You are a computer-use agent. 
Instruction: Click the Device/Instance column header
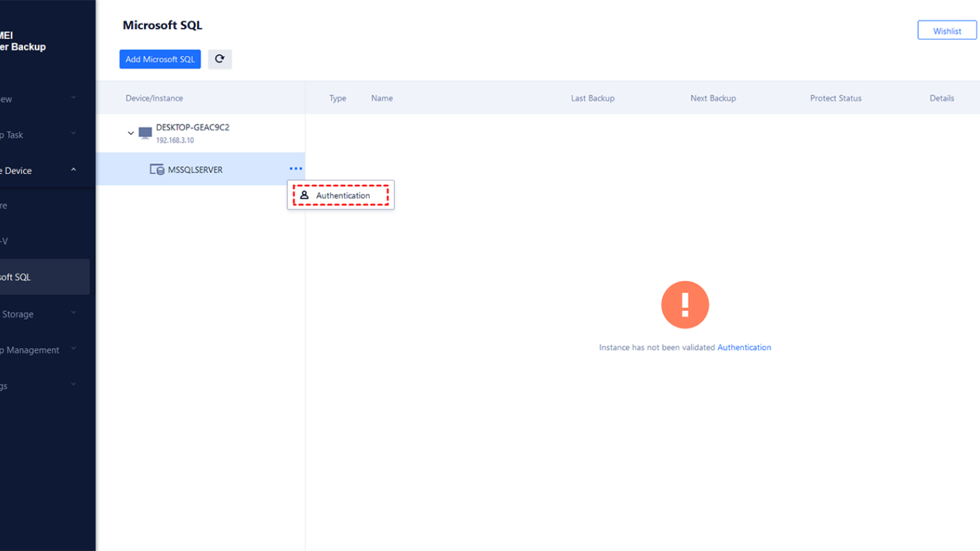point(154,98)
